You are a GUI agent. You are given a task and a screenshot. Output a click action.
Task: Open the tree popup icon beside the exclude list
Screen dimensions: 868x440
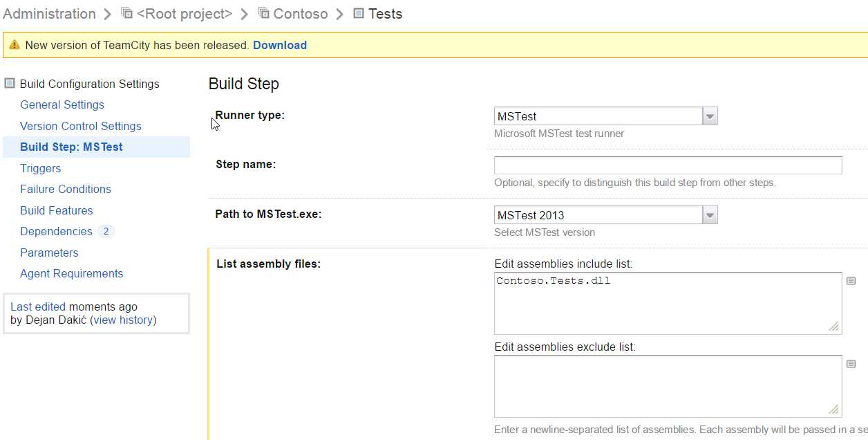[851, 364]
